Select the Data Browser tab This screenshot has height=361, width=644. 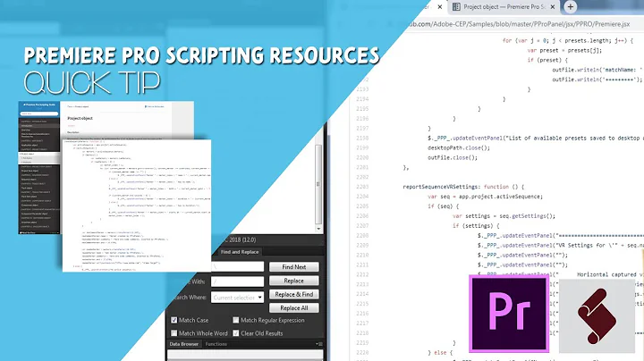pyautogui.click(x=183, y=344)
